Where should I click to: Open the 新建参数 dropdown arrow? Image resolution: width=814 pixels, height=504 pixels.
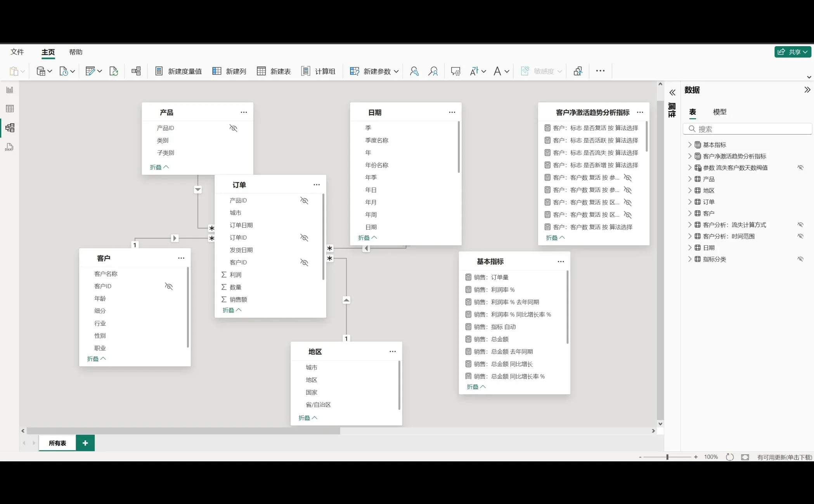point(396,71)
